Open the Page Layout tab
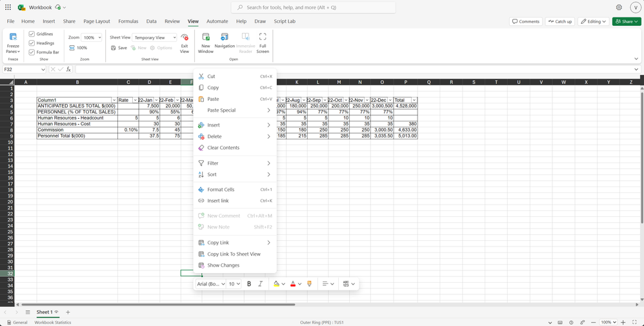 tap(97, 21)
